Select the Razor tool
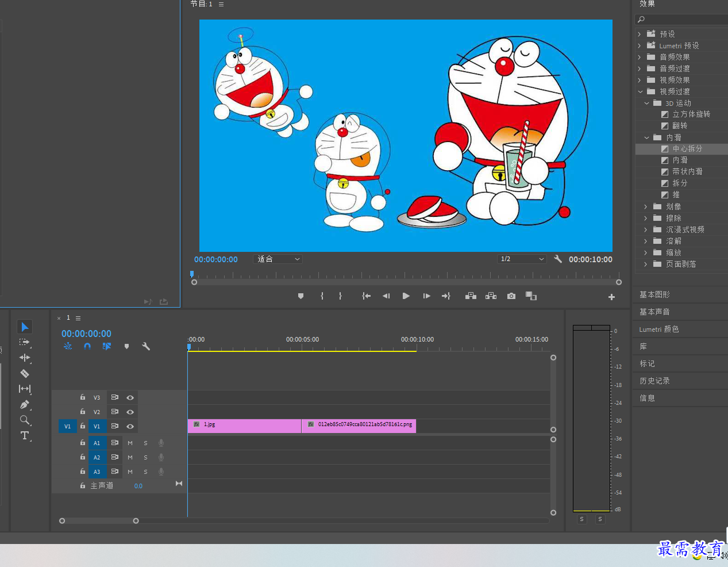 (x=25, y=373)
